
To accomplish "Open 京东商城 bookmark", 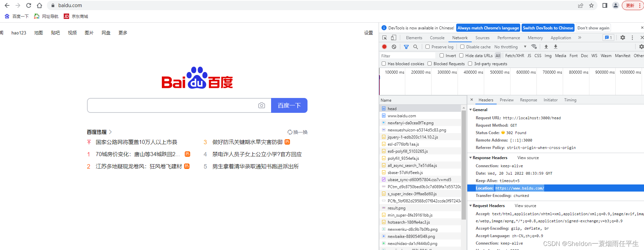I will tap(76, 16).
